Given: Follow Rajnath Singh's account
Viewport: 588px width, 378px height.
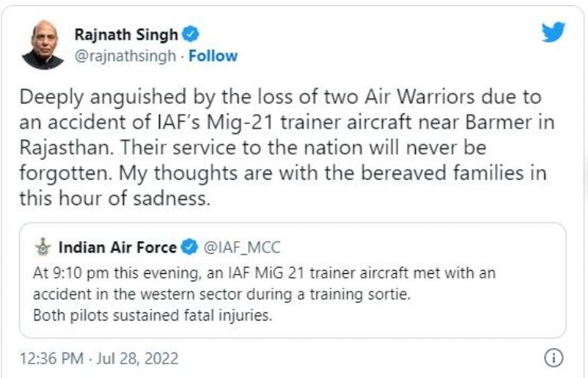Looking at the screenshot, I should (213, 56).
